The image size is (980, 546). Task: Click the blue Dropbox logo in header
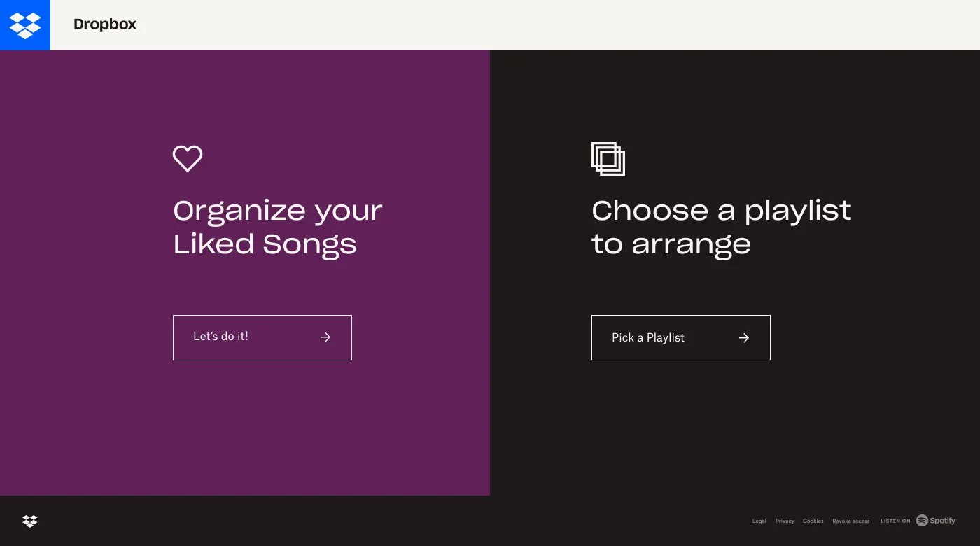(25, 25)
